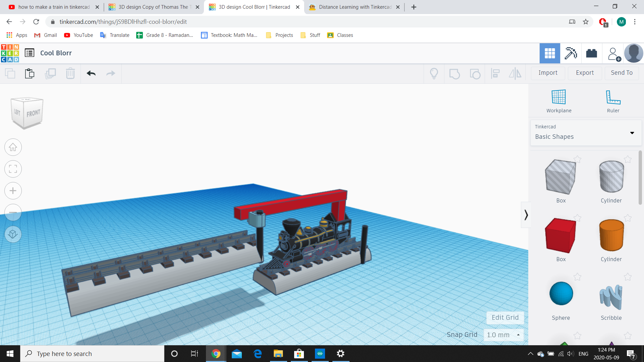Open the Gmail bookmark
Viewport: 644px width, 362px height.
tap(46, 35)
